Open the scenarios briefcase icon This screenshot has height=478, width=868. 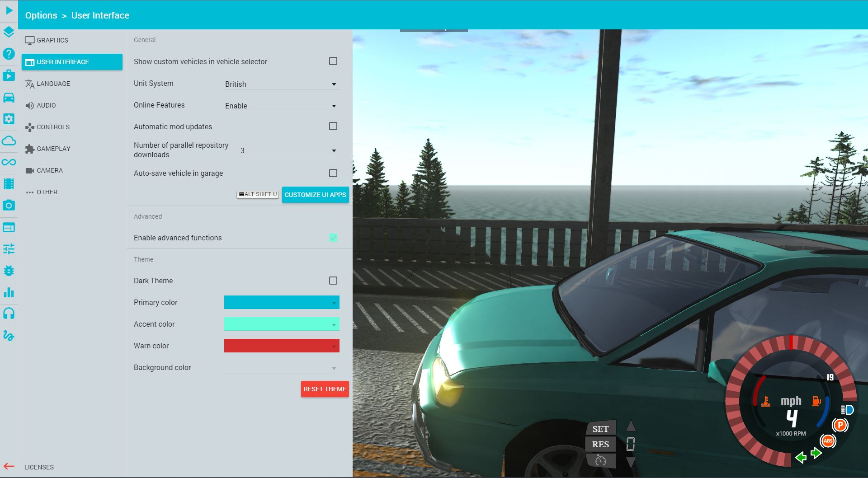(9, 75)
